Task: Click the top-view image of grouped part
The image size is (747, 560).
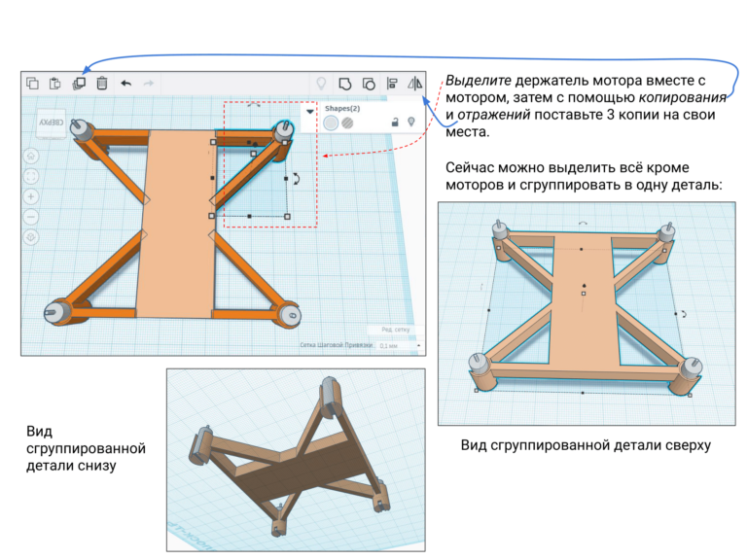Action: click(587, 313)
